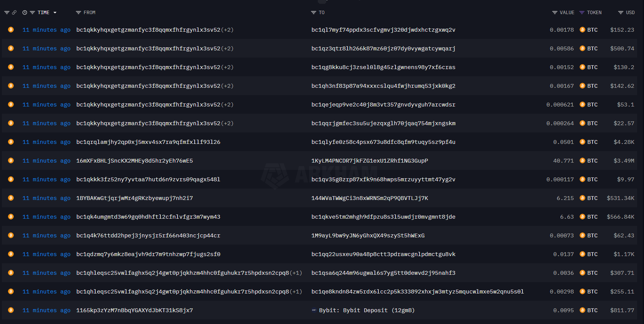644x324 pixels.
Task: Expand the (+2) addresses in first row
Action: (x=227, y=30)
